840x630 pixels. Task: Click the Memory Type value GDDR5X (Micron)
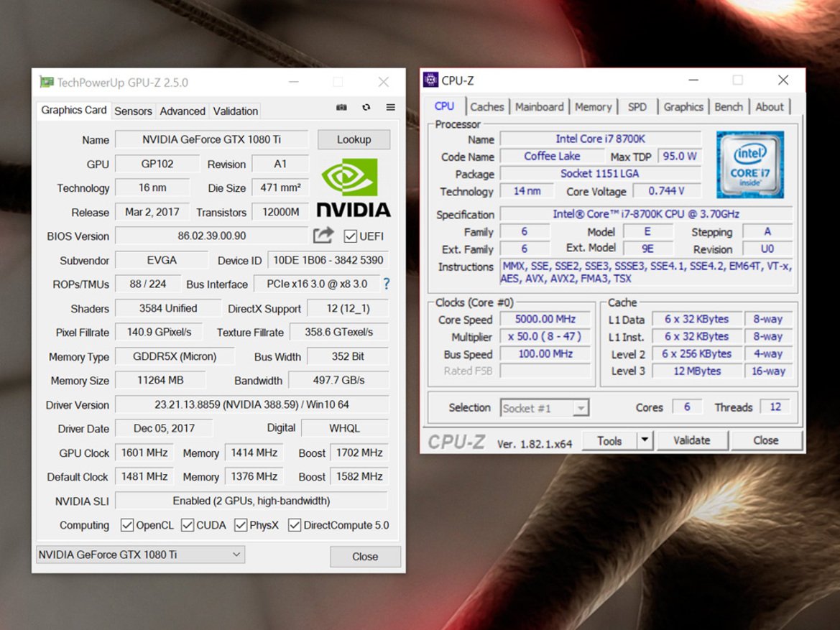[x=175, y=356]
